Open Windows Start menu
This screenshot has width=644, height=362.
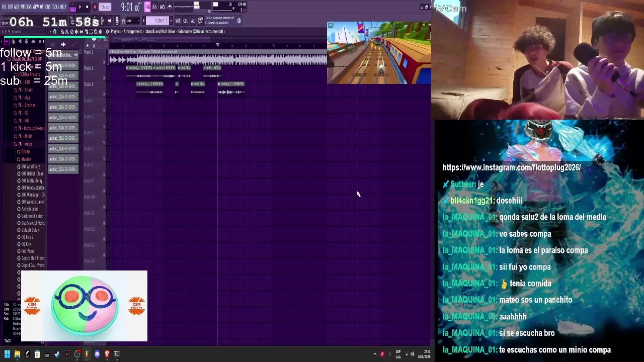(x=7, y=354)
